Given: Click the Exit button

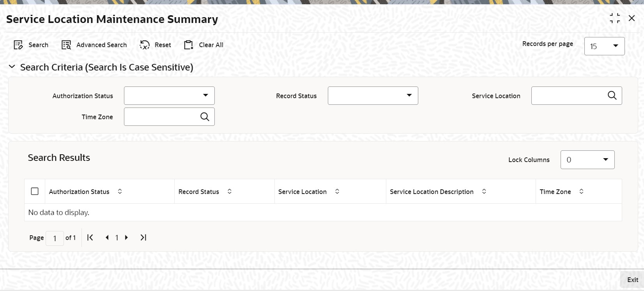Looking at the screenshot, I should click(x=632, y=280).
